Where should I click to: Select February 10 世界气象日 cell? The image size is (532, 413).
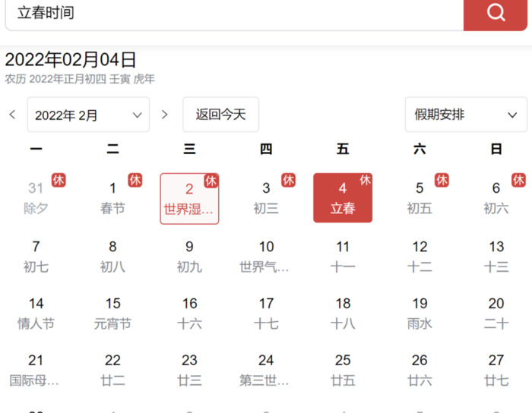(x=266, y=256)
